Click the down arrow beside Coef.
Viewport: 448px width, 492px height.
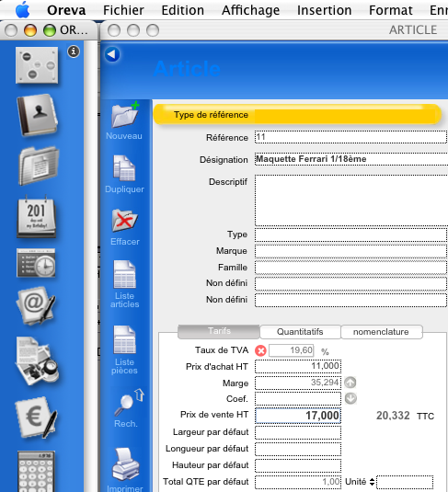pos(350,398)
